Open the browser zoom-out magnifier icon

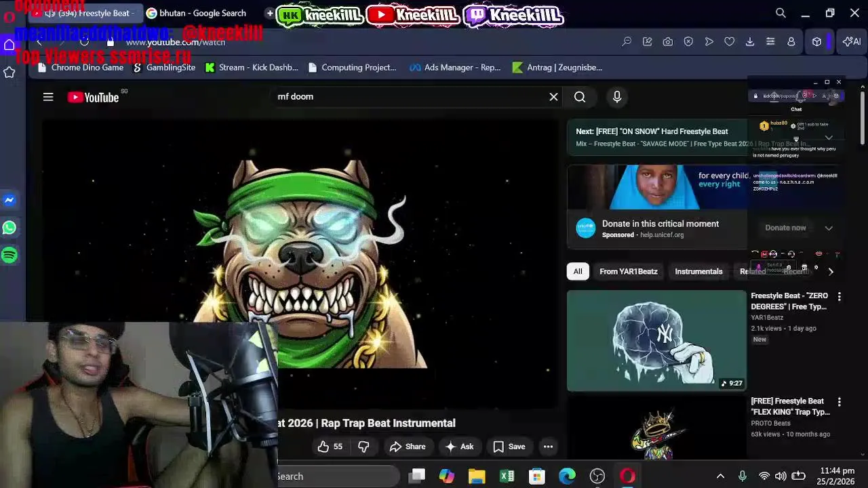click(627, 42)
